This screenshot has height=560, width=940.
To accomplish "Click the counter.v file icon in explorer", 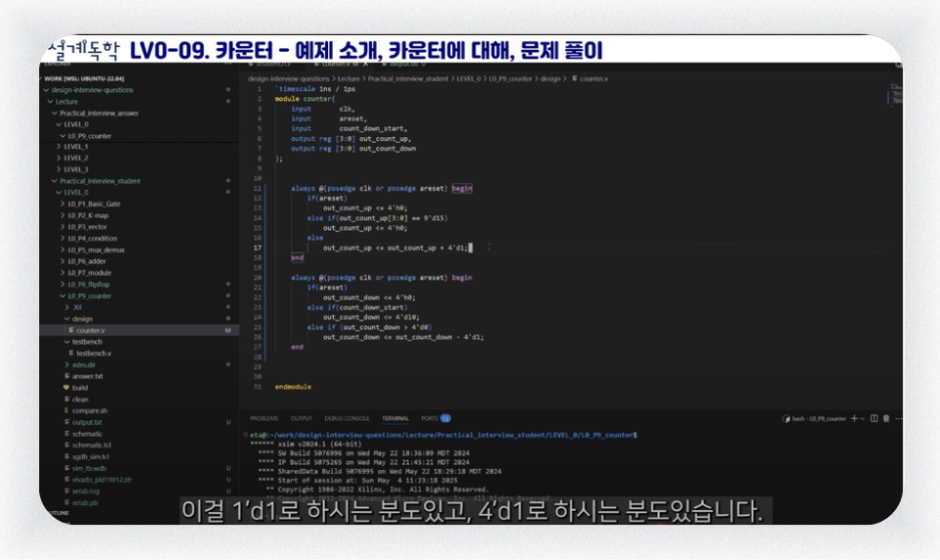I will pyautogui.click(x=71, y=330).
